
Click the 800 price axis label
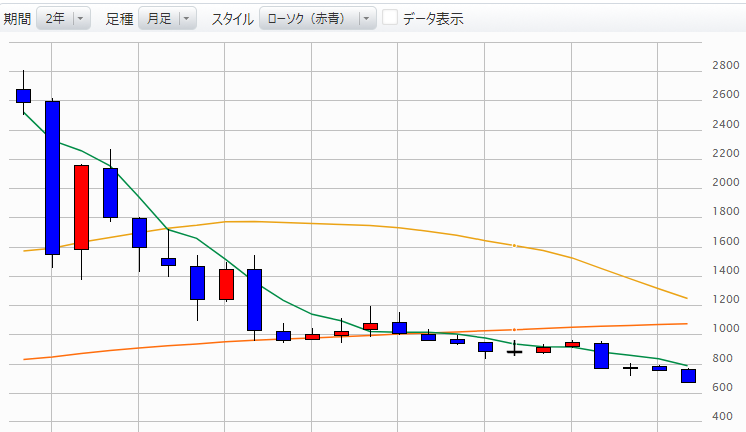click(x=722, y=358)
